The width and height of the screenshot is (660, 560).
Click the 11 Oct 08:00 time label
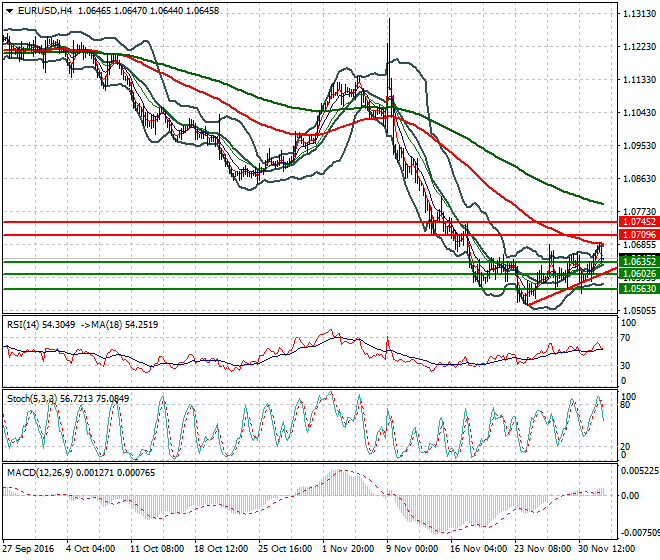tap(157, 549)
